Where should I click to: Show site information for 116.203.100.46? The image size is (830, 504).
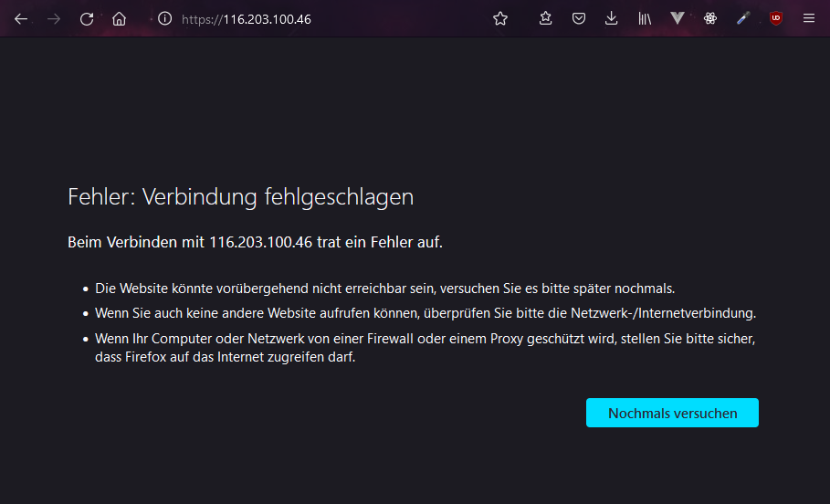tap(164, 18)
